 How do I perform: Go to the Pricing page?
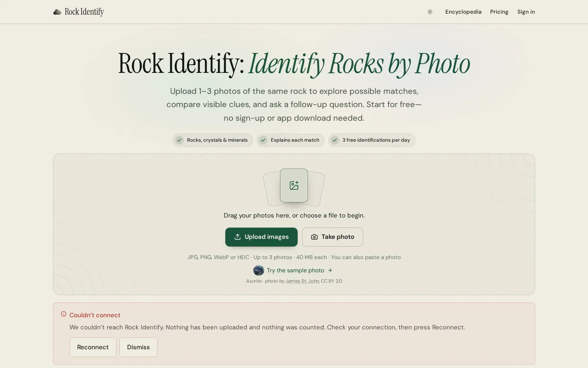499,12
